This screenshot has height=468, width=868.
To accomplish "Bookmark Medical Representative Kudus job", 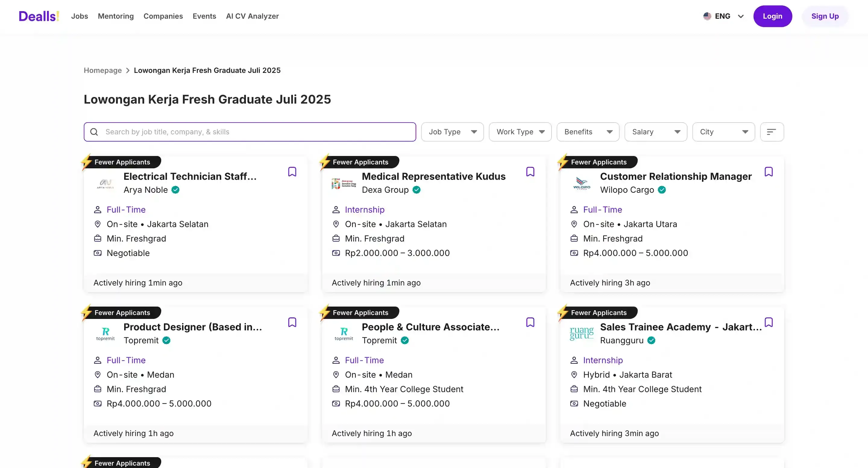I will point(530,172).
